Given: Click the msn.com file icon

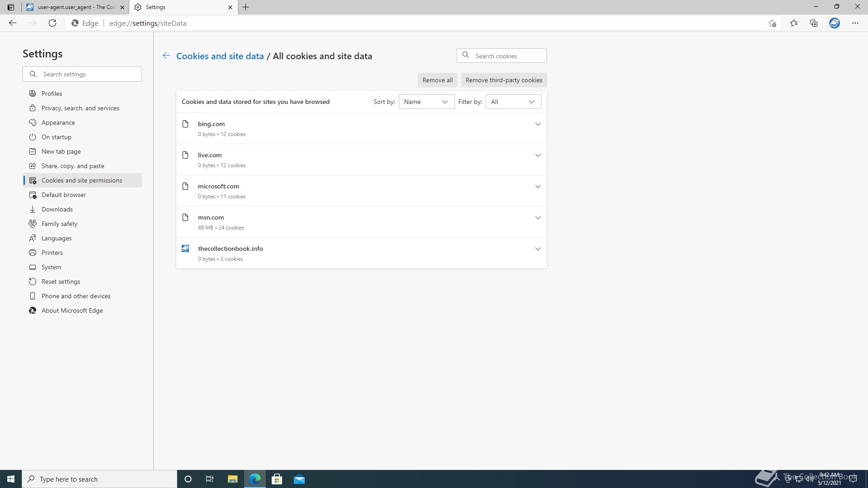Looking at the screenshot, I should [185, 217].
